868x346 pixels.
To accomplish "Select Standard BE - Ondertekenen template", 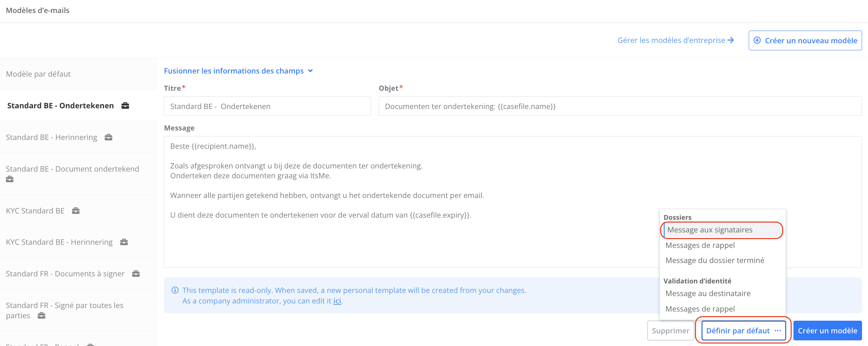I will (x=78, y=105).
